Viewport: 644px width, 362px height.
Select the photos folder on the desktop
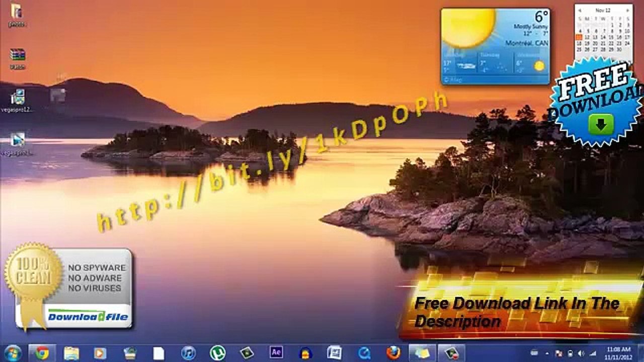click(17, 15)
